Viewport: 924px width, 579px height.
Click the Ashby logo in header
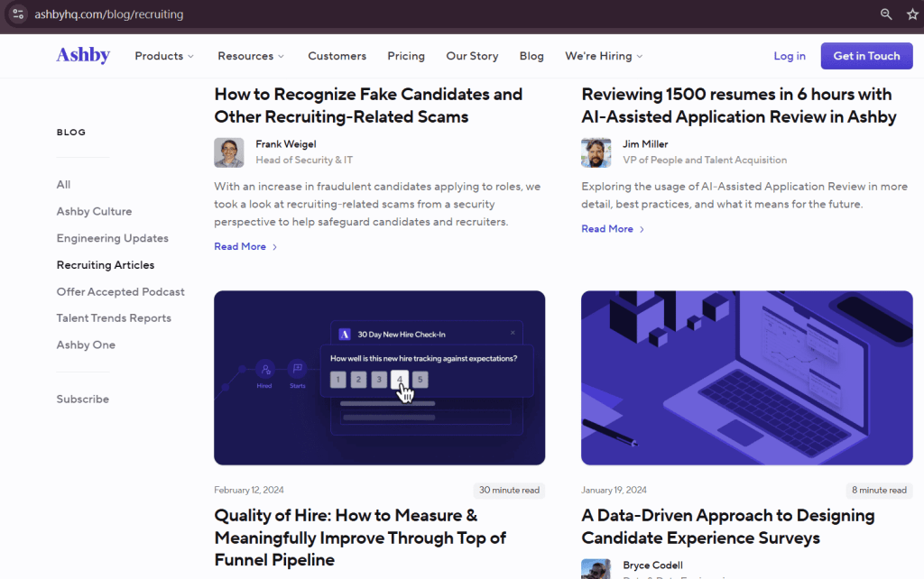pos(83,56)
